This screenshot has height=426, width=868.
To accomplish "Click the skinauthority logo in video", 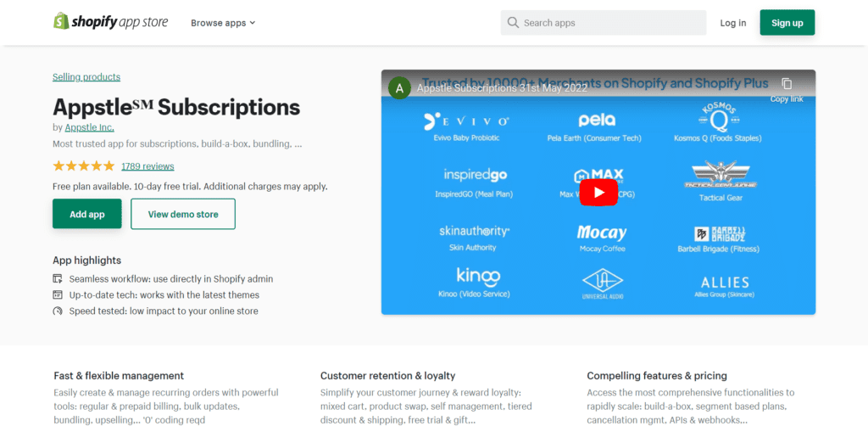I will coord(474,231).
